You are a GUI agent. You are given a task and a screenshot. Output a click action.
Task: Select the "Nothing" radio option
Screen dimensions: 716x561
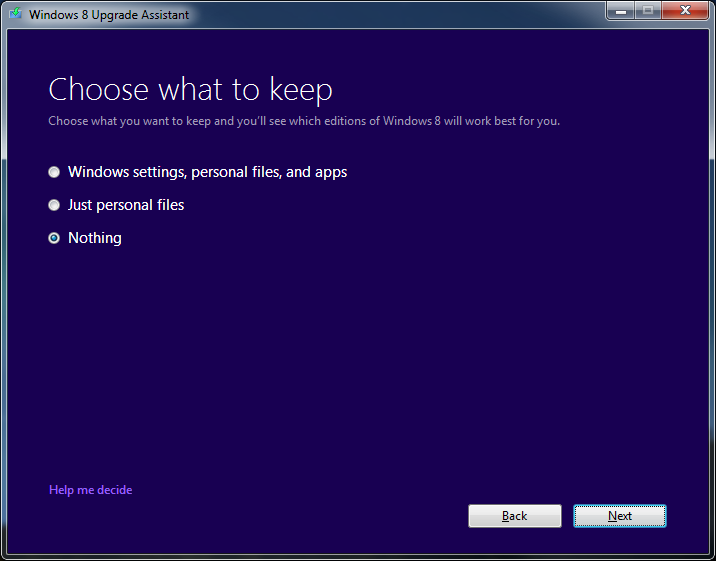pos(54,238)
